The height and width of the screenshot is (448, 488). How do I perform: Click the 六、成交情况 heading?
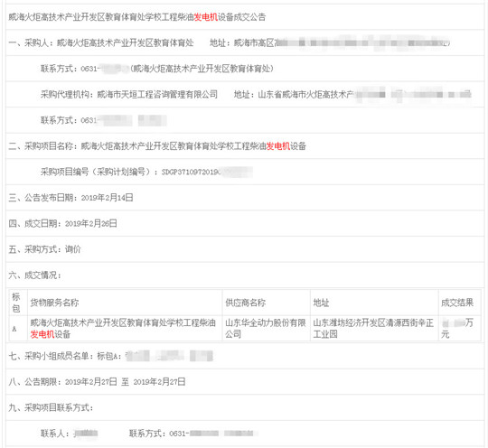[x=35, y=275]
